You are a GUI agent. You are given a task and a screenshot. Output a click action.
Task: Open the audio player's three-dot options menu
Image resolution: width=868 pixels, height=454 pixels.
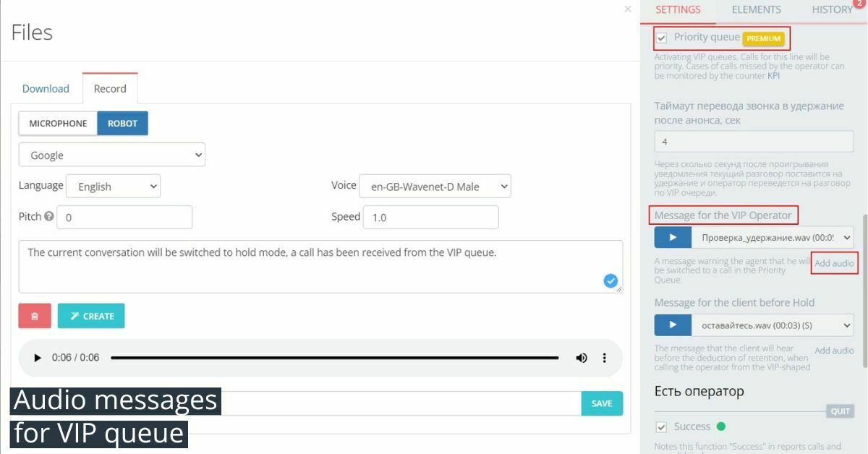click(x=605, y=357)
